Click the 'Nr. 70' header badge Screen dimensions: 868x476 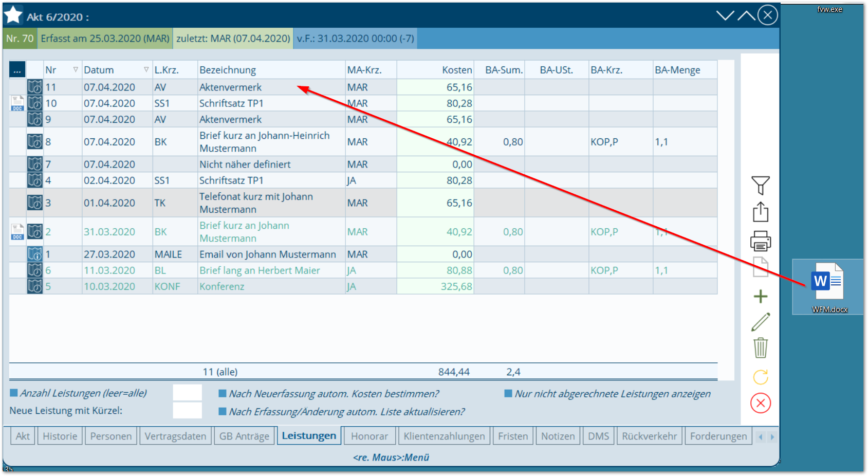(x=20, y=39)
